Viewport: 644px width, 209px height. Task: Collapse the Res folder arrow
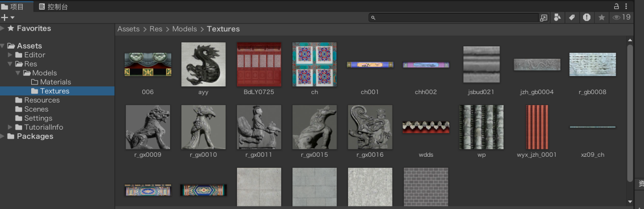click(x=11, y=64)
